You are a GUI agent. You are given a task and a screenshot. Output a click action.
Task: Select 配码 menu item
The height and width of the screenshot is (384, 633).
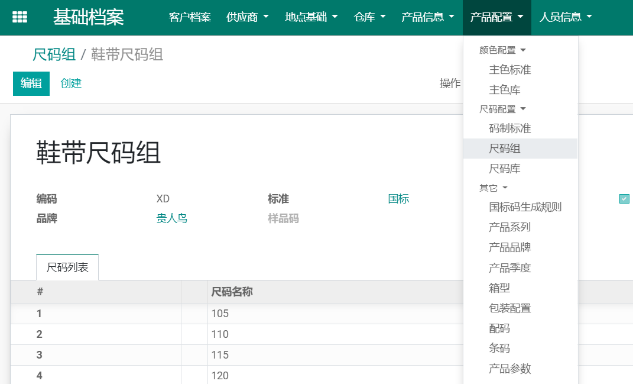499,328
